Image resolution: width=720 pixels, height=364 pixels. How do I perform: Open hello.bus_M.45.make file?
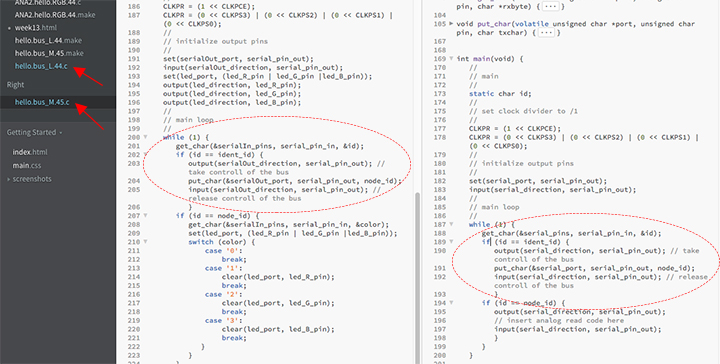[49, 53]
